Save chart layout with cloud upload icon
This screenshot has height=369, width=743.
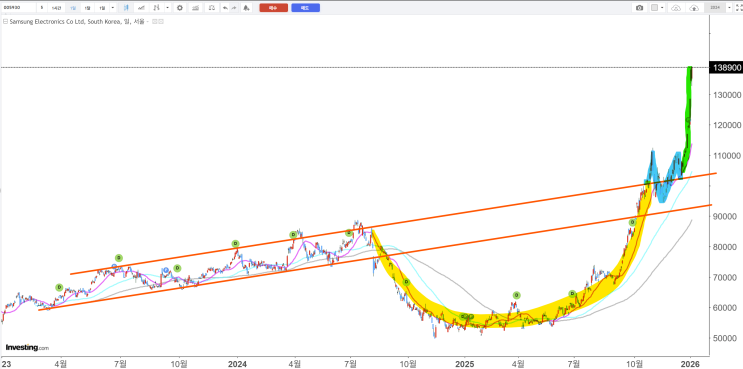click(694, 8)
